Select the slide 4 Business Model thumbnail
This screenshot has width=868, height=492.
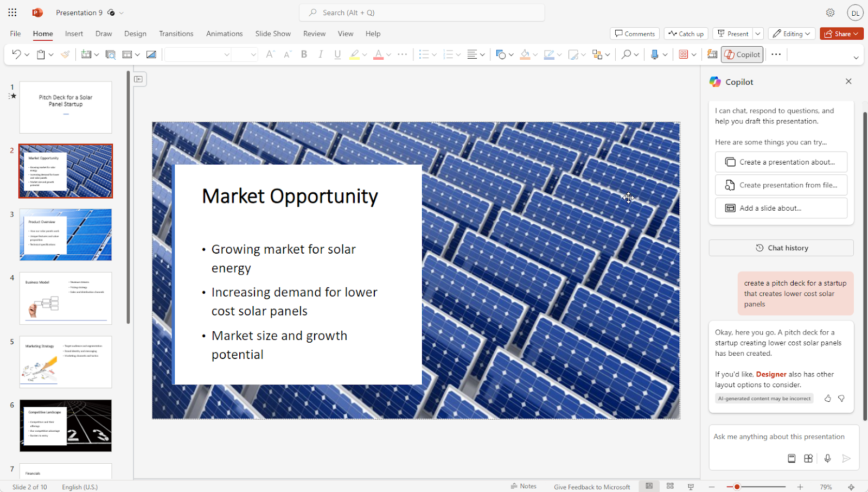tap(66, 298)
